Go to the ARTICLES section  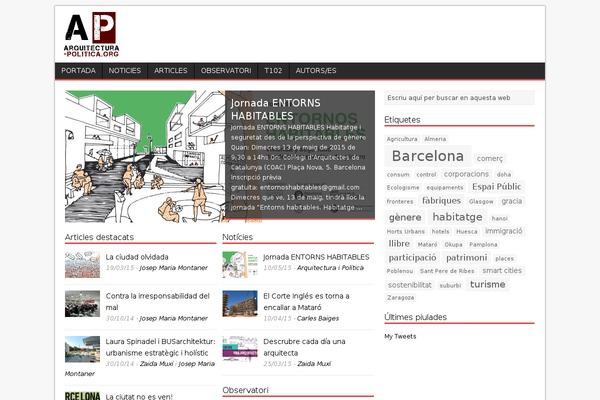tap(171, 71)
